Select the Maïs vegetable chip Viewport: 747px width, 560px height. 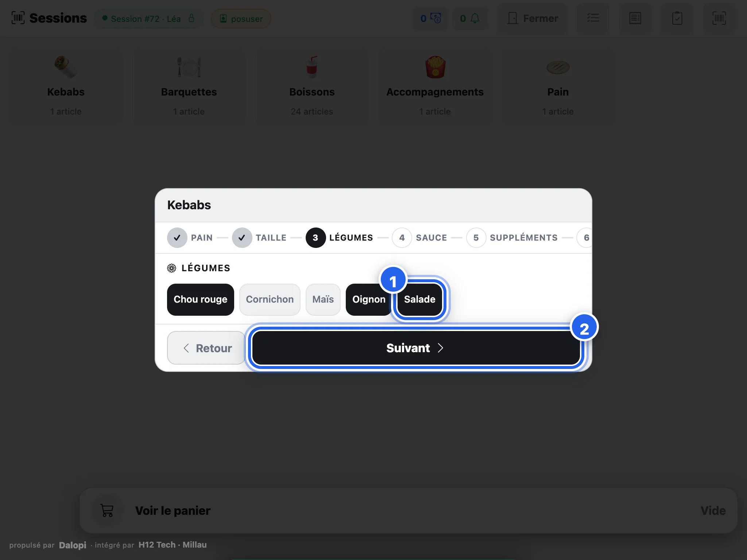[x=323, y=299]
